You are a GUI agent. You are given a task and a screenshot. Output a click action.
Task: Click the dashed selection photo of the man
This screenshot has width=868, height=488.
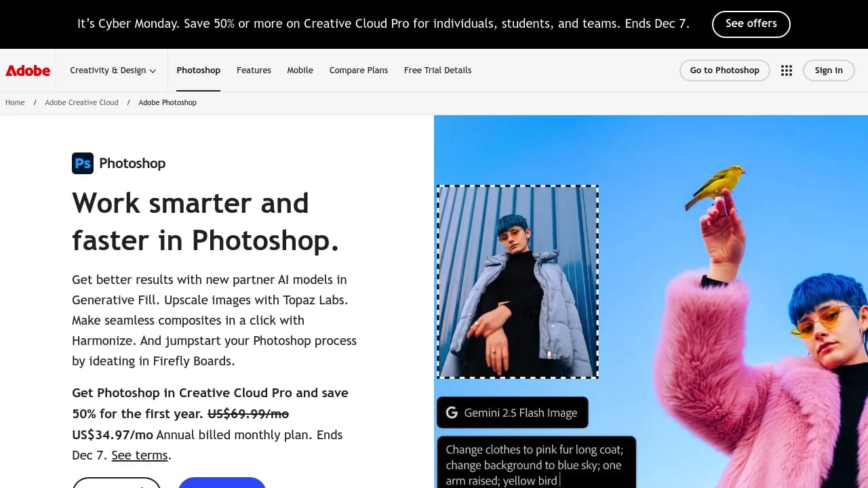tap(517, 281)
